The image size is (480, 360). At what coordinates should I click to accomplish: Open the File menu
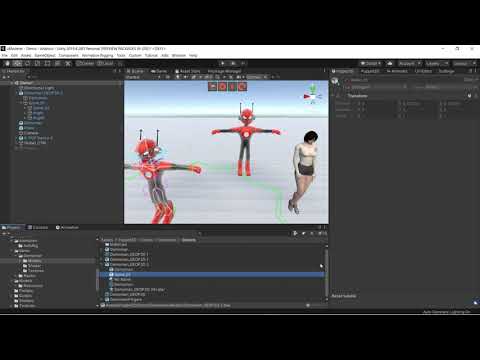(4, 55)
